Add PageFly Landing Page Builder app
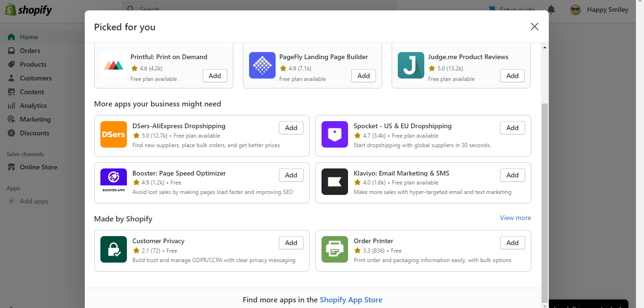 [x=364, y=76]
